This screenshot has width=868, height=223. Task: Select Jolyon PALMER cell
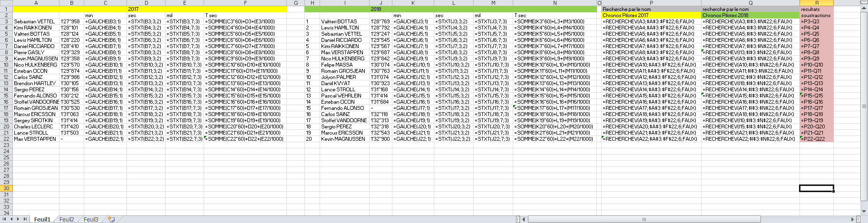[x=345, y=77]
